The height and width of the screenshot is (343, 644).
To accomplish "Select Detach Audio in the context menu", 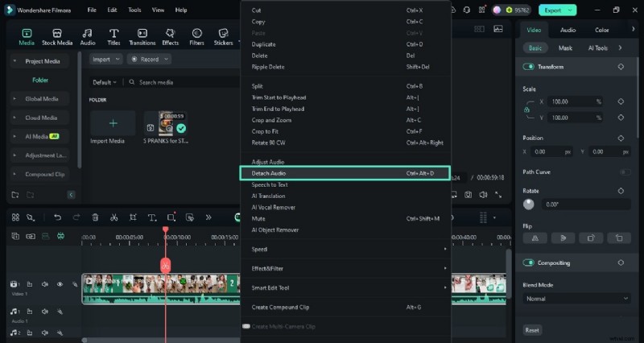I will [x=345, y=173].
